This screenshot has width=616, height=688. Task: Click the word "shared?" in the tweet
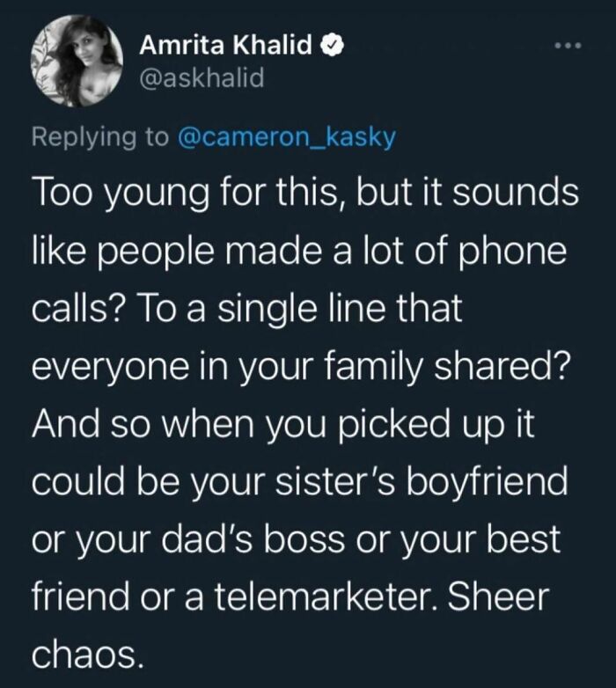502,365
